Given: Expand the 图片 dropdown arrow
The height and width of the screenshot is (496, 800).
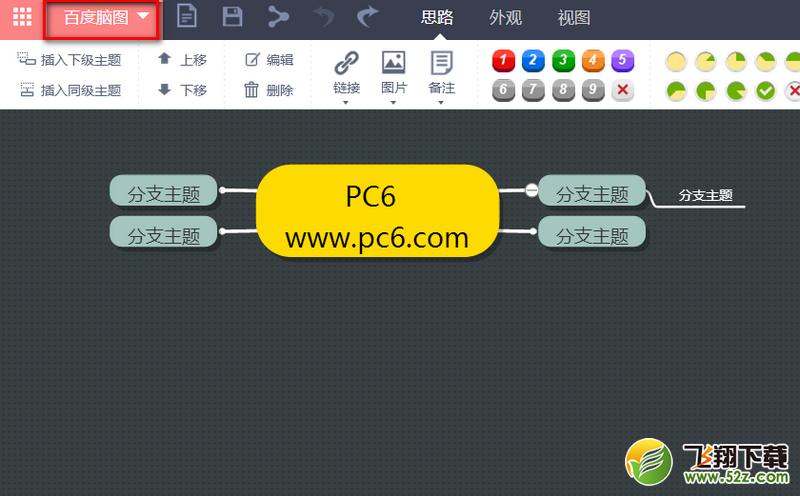Looking at the screenshot, I should [393, 103].
